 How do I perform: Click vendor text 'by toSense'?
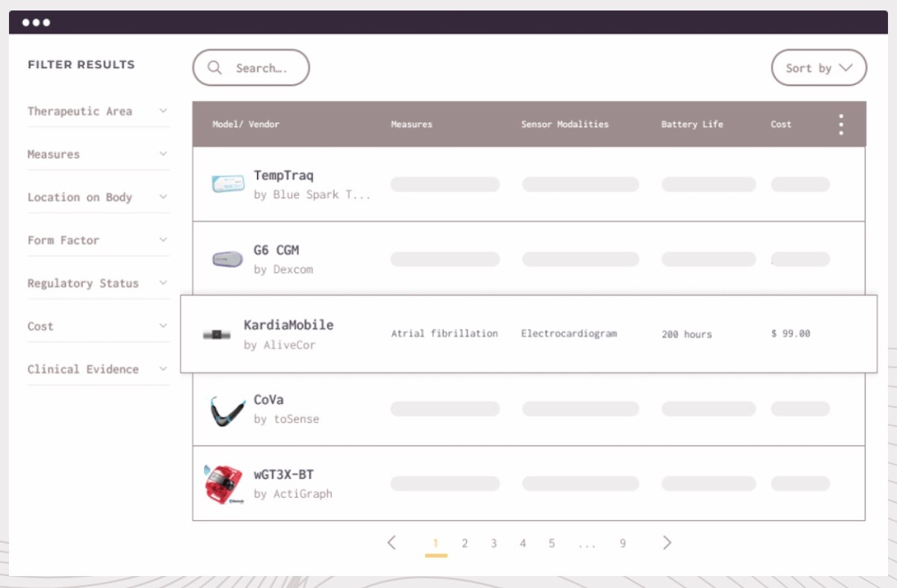(286, 419)
